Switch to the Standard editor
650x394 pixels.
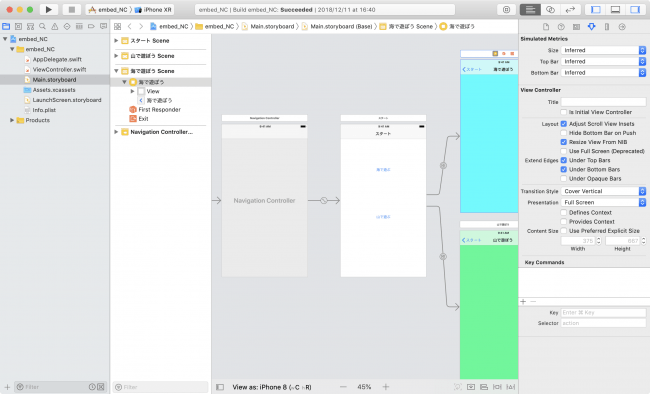coord(530,10)
